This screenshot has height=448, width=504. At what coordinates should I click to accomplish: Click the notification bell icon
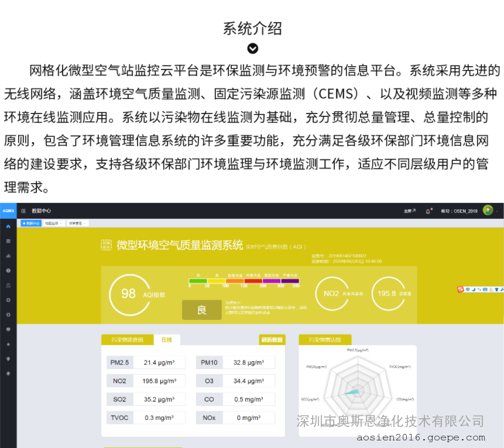(x=428, y=211)
